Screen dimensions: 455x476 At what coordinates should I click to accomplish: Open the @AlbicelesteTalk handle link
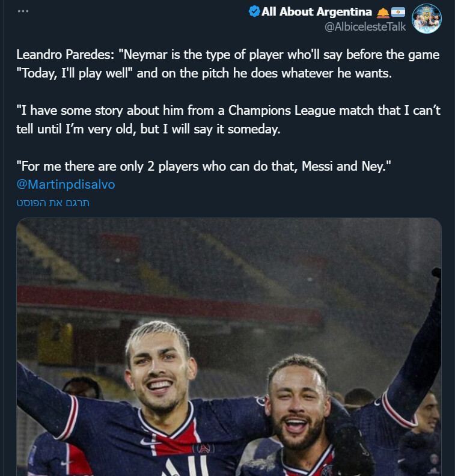(x=365, y=26)
